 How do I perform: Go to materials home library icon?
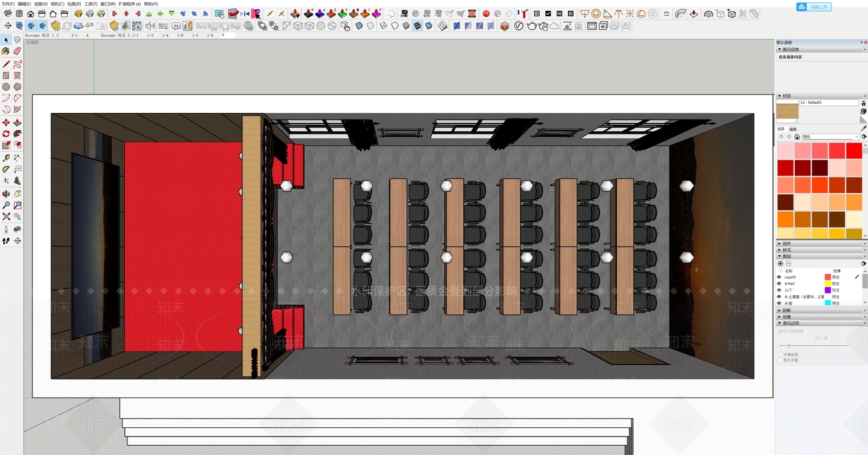[x=797, y=137]
